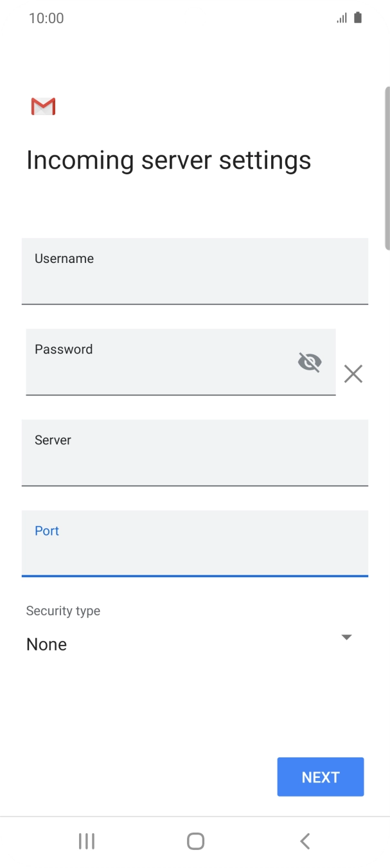
Task: Select None under Security type
Action: (x=46, y=644)
